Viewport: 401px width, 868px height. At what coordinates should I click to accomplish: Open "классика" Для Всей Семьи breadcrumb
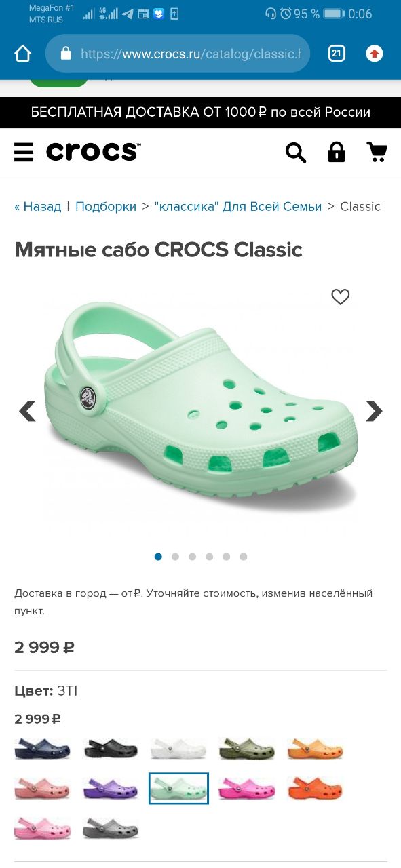(x=238, y=206)
